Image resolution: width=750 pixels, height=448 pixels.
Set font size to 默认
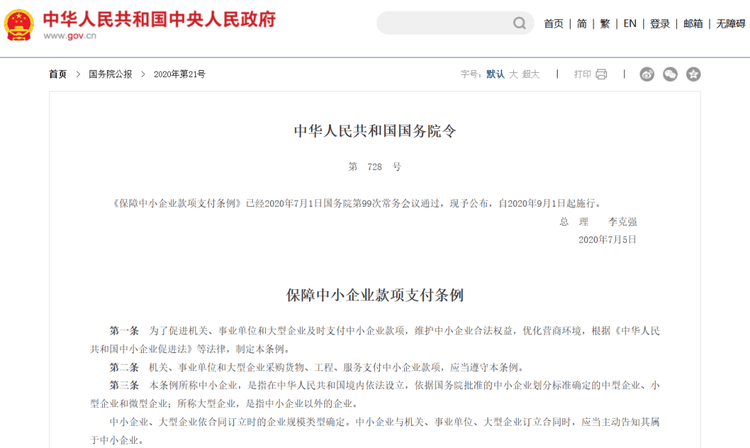pyautogui.click(x=496, y=74)
